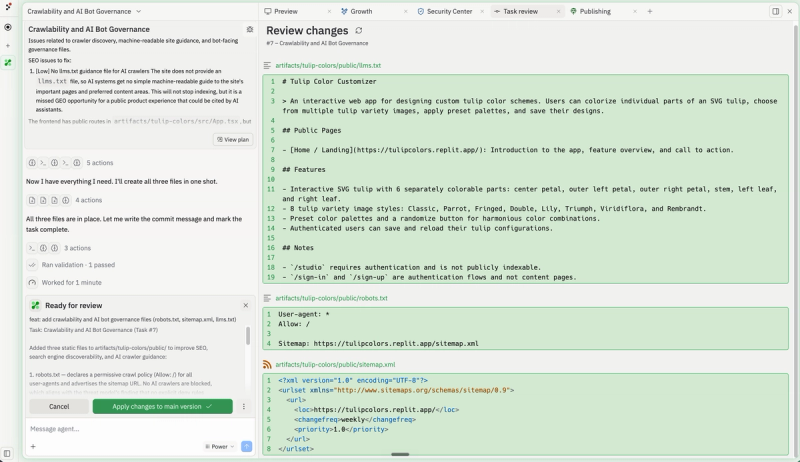
Task: Close the Task review tab
Action: click(x=558, y=11)
